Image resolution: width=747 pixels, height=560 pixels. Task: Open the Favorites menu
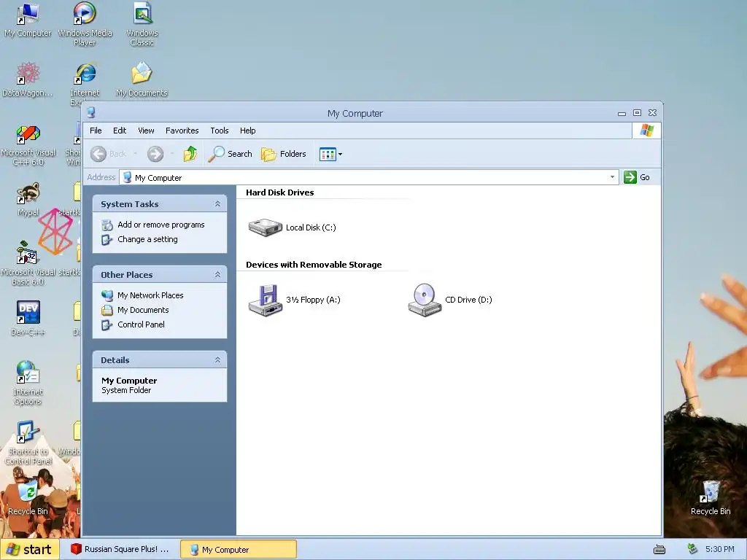point(182,131)
